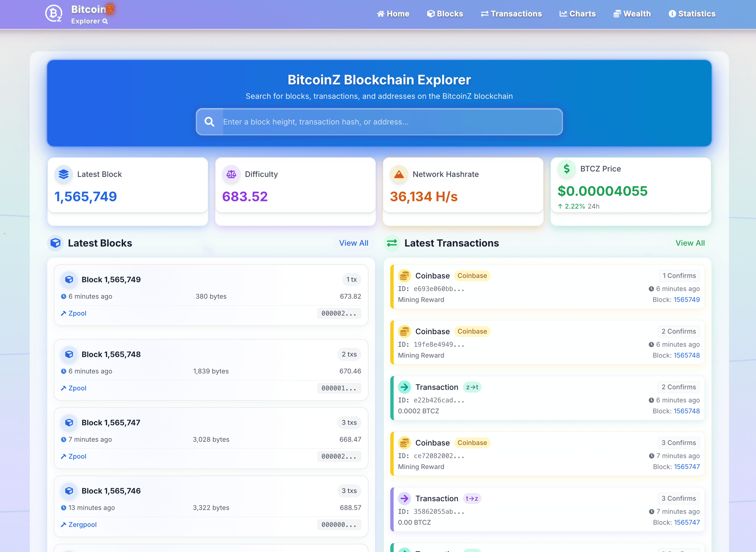The image size is (756, 552).
Task: Click View All for Latest Blocks
Action: [x=354, y=243]
